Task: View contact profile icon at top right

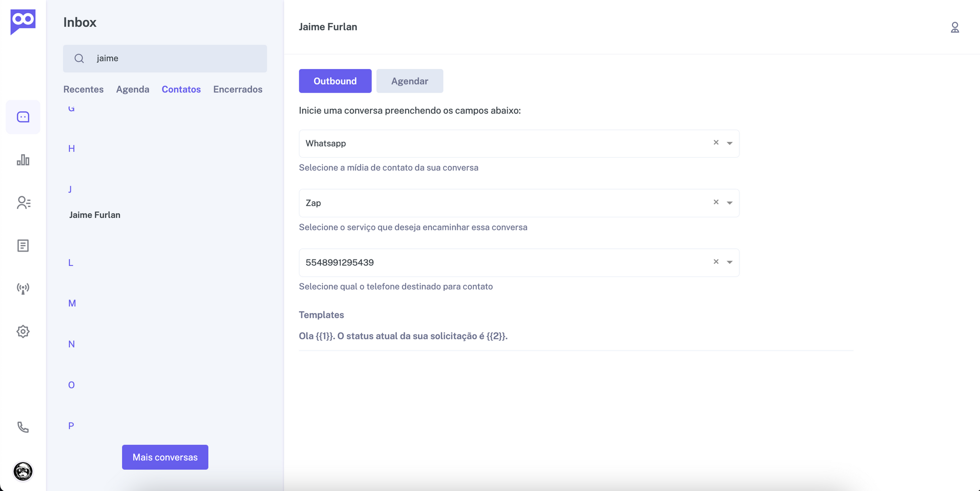Action: tap(955, 27)
